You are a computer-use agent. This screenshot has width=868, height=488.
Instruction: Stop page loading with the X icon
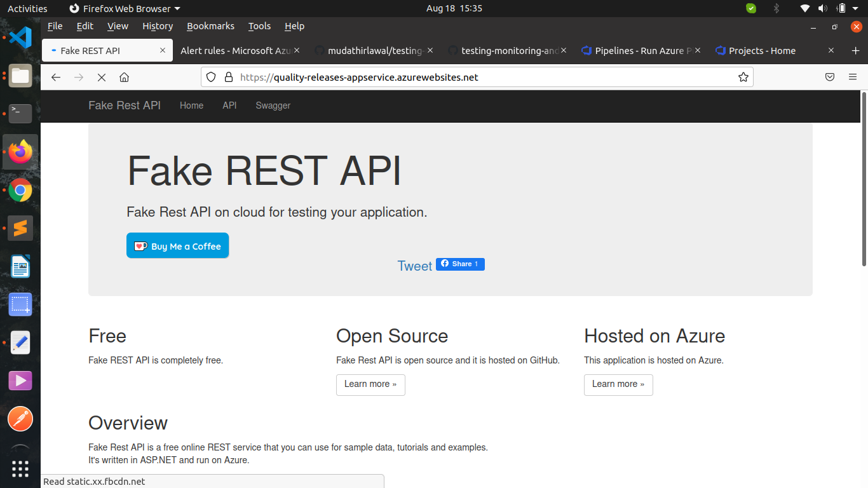[101, 78]
